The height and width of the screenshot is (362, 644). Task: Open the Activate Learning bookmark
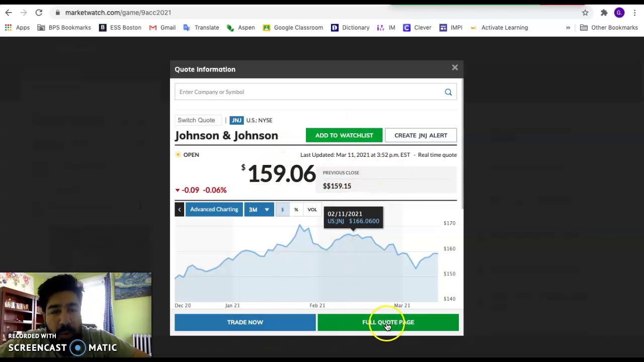coord(499,28)
